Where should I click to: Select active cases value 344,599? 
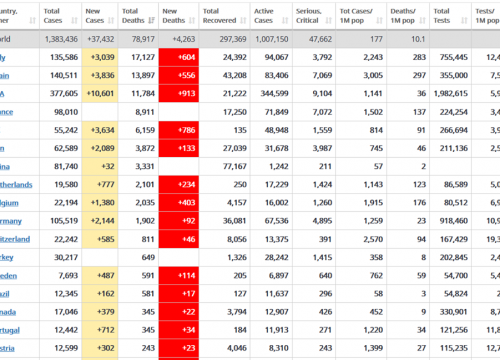tap(274, 94)
